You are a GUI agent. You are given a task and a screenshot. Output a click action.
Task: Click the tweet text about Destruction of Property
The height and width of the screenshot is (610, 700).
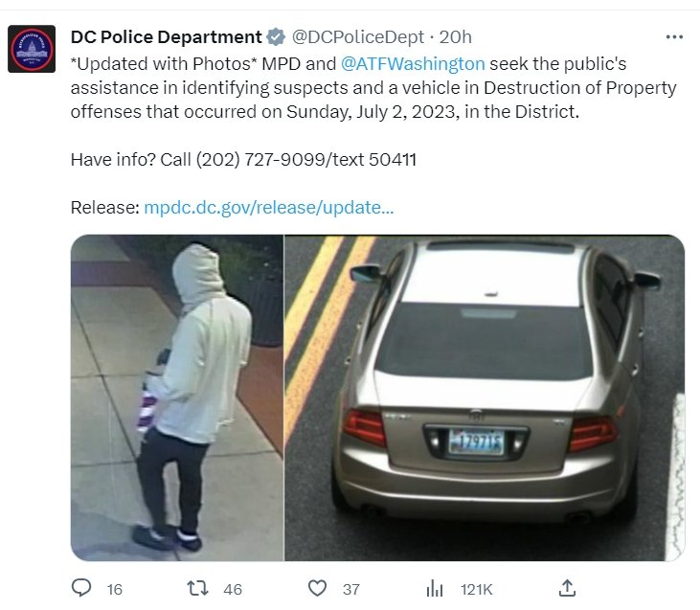tap(373, 88)
